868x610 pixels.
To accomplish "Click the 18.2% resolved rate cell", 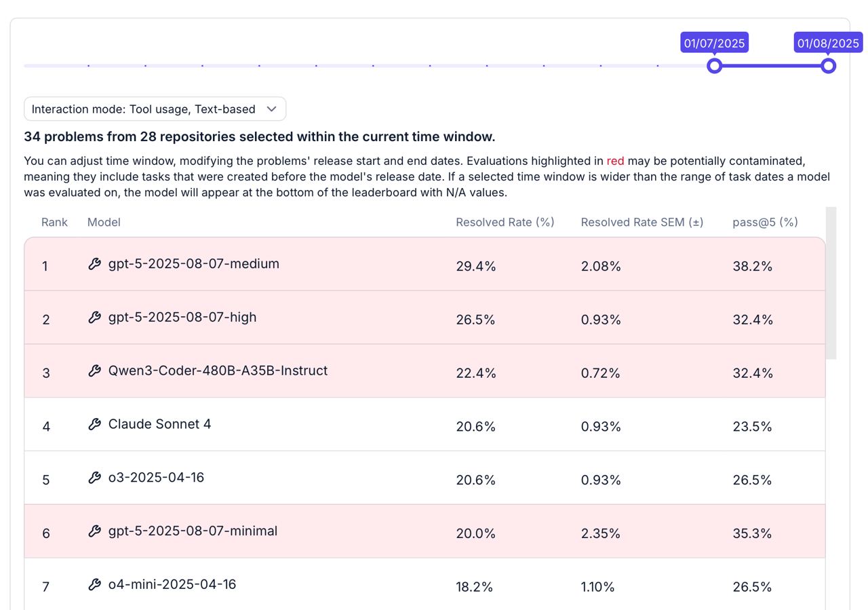I will (x=474, y=587).
